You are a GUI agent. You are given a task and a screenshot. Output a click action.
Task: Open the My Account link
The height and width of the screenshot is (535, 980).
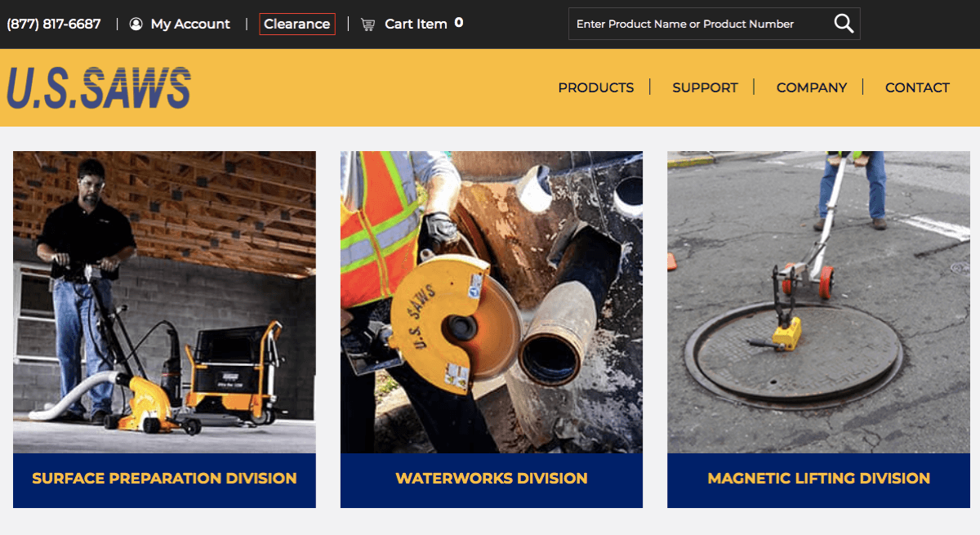click(190, 25)
